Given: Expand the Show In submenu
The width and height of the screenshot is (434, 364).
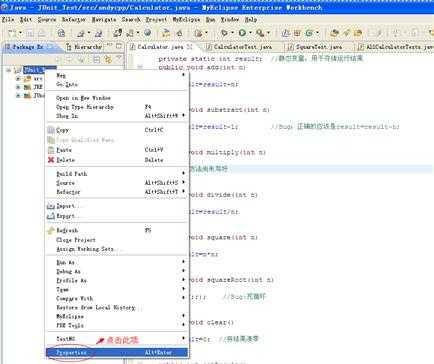Looking at the screenshot, I should [x=117, y=116].
